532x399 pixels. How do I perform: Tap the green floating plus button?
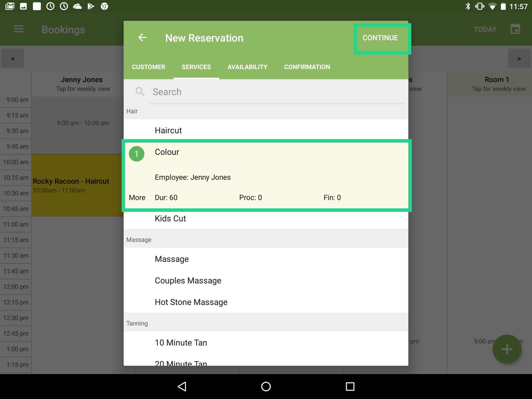coord(507,349)
